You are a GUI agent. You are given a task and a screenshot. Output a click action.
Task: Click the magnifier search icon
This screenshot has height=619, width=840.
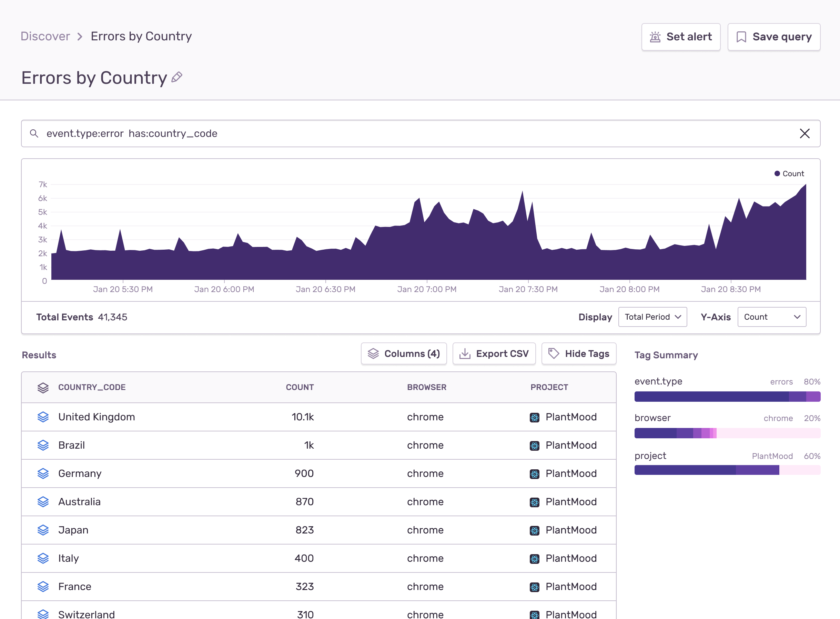pos(34,133)
